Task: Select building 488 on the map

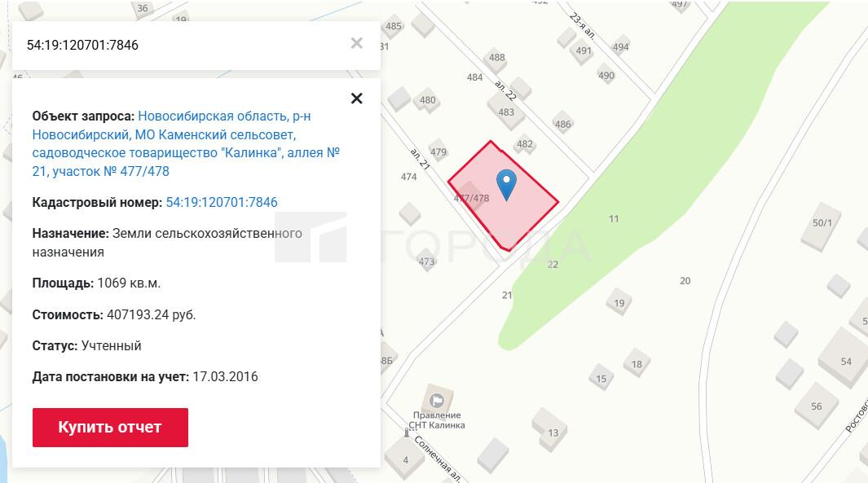Action: [x=496, y=58]
